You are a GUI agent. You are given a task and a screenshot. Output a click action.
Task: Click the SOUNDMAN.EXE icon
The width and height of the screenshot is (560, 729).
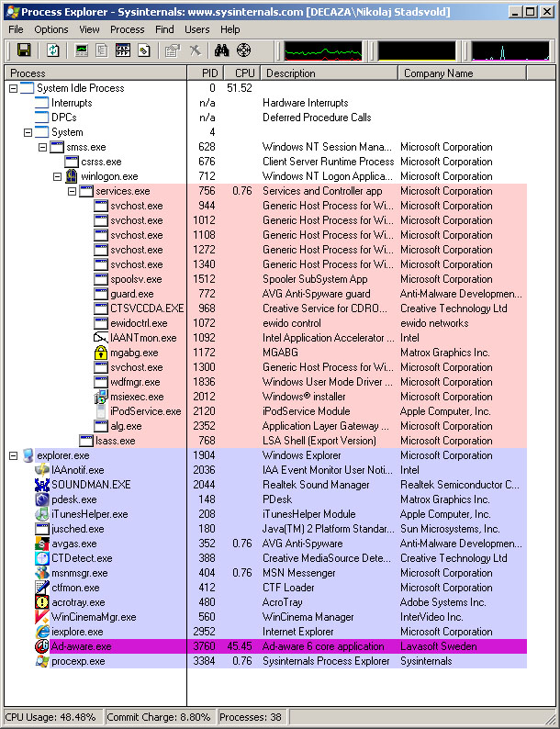tap(42, 485)
